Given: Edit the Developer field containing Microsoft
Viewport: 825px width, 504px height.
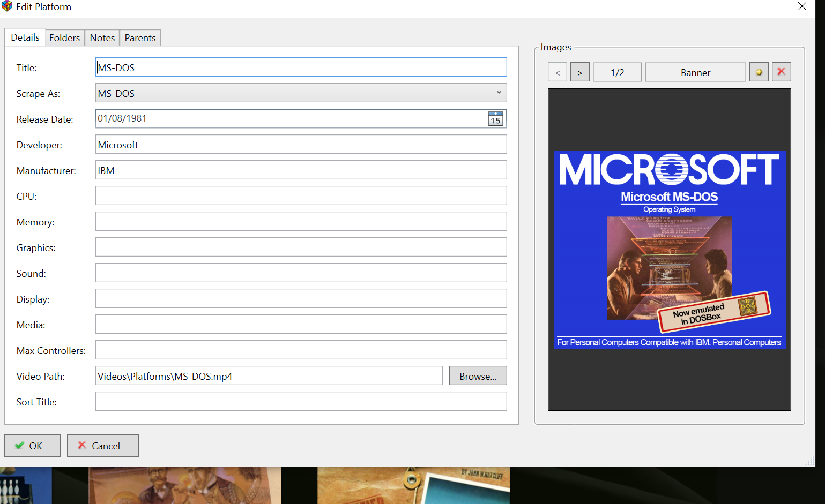Looking at the screenshot, I should click(301, 144).
